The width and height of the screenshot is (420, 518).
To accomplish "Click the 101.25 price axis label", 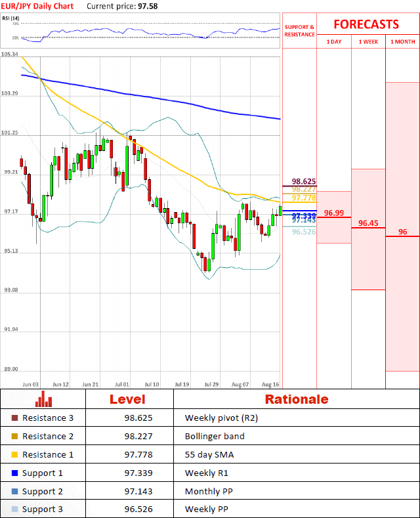I will coord(9,133).
